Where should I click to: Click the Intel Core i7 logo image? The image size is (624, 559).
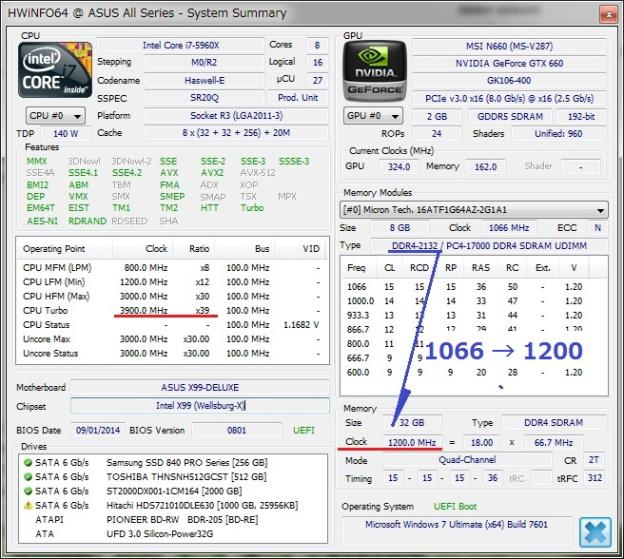(55, 70)
